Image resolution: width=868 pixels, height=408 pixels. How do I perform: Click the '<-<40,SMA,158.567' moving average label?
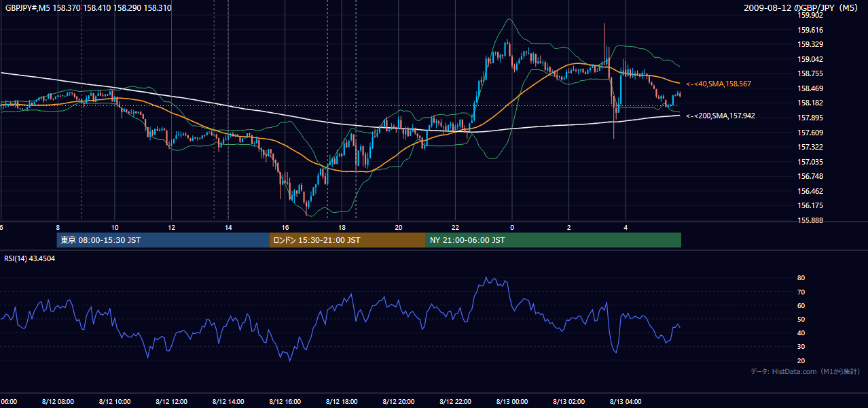pyautogui.click(x=717, y=84)
